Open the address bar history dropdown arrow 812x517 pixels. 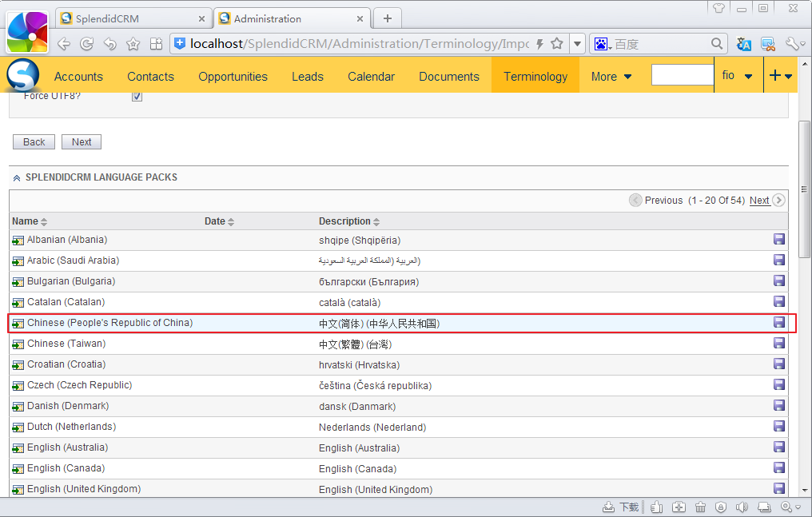(577, 44)
